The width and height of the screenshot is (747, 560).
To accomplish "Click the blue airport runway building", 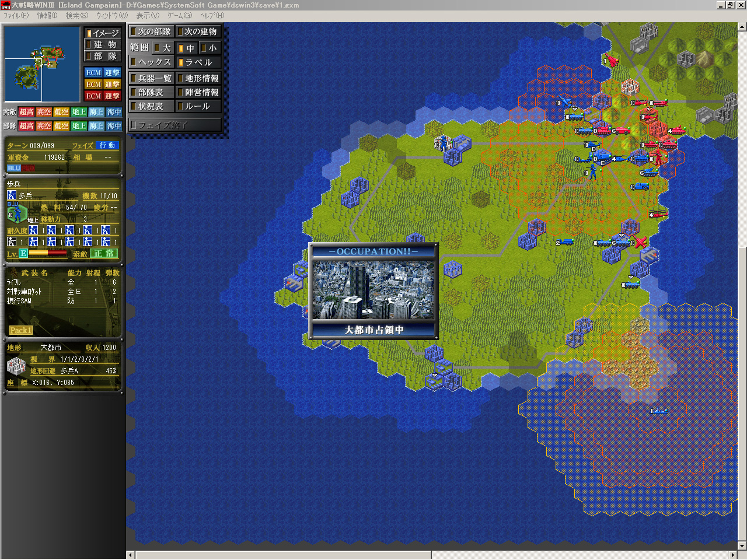I will tap(648, 256).
